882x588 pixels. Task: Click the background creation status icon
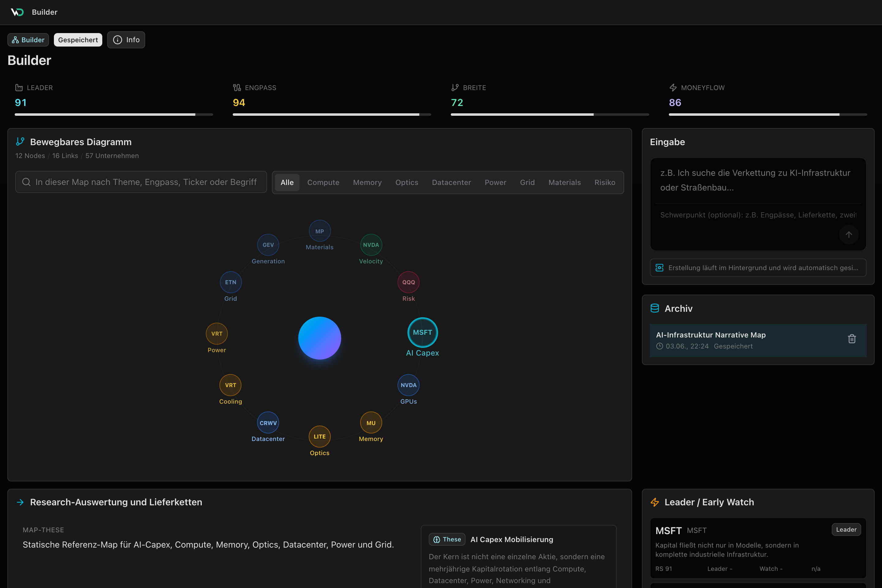point(660,268)
